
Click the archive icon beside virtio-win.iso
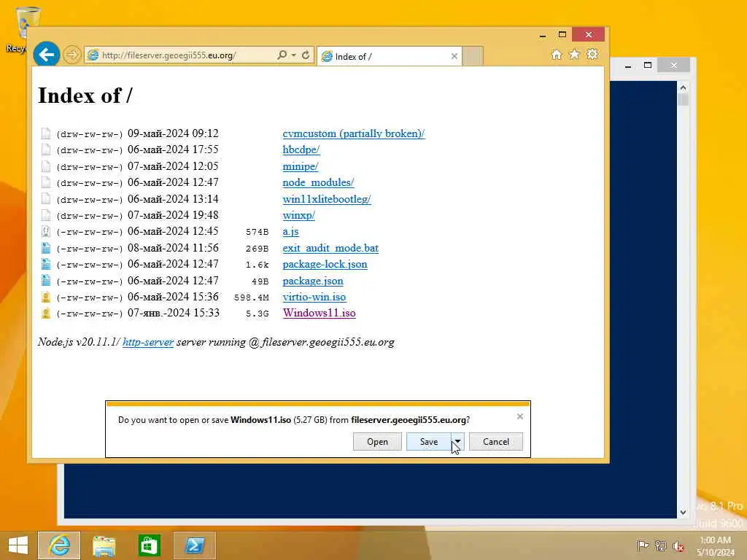pos(46,297)
